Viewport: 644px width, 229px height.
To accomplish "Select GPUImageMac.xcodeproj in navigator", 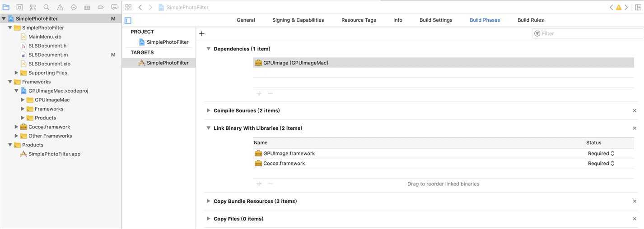I will [58, 91].
